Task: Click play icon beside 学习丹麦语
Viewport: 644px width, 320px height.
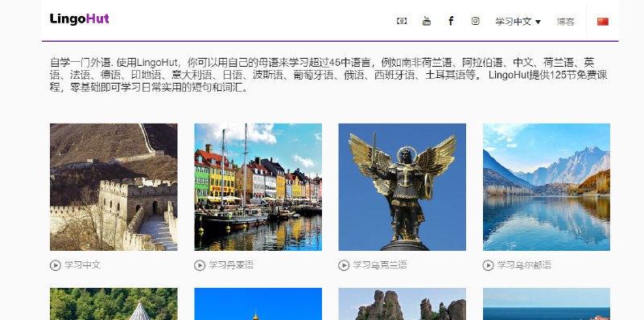Action: [199, 265]
